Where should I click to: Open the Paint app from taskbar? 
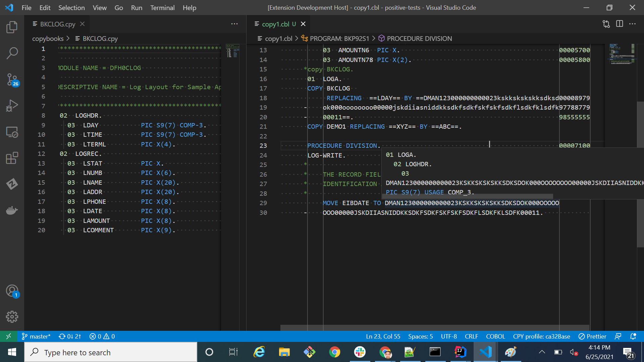click(511, 352)
